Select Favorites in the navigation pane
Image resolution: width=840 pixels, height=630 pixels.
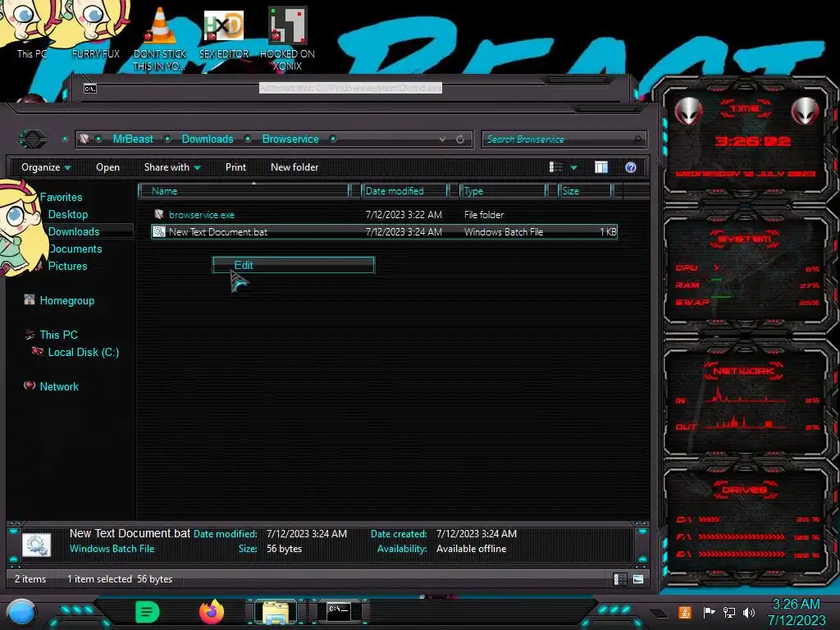click(x=61, y=197)
